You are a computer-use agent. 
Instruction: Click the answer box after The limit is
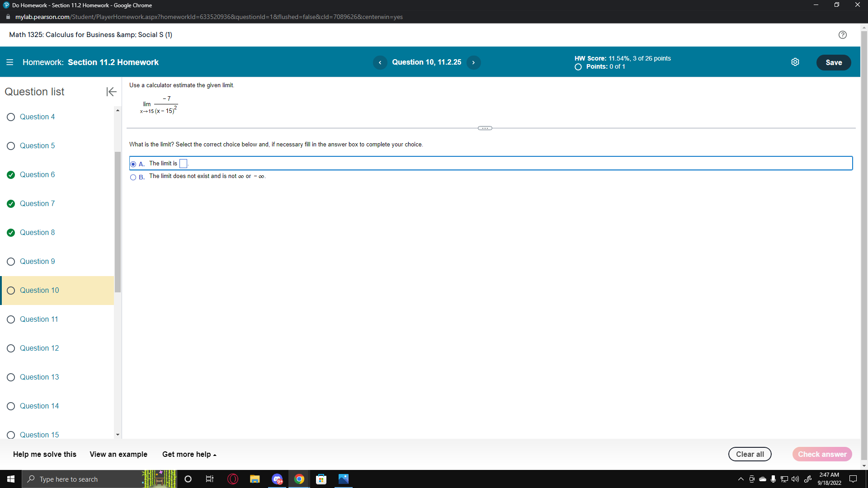point(183,164)
